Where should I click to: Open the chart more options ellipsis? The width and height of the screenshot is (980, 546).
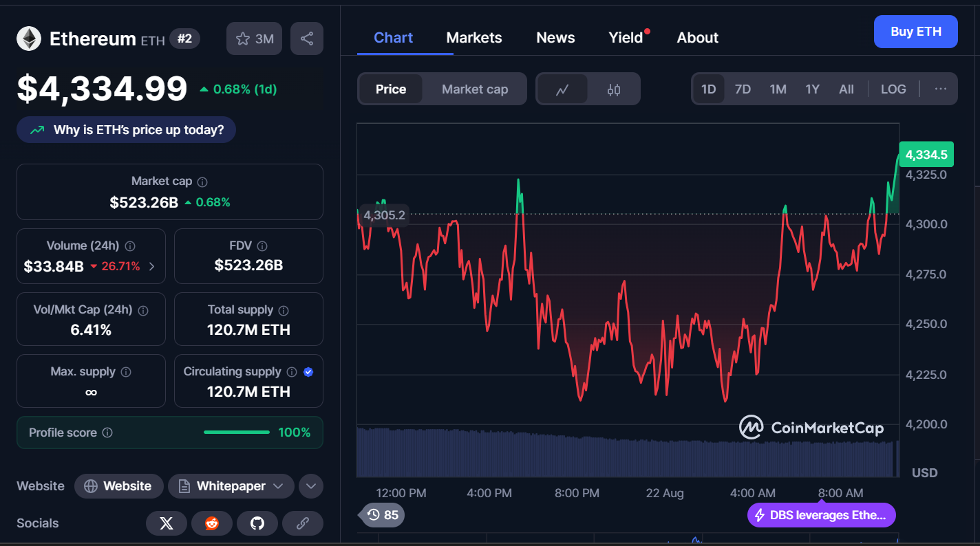pos(941,89)
